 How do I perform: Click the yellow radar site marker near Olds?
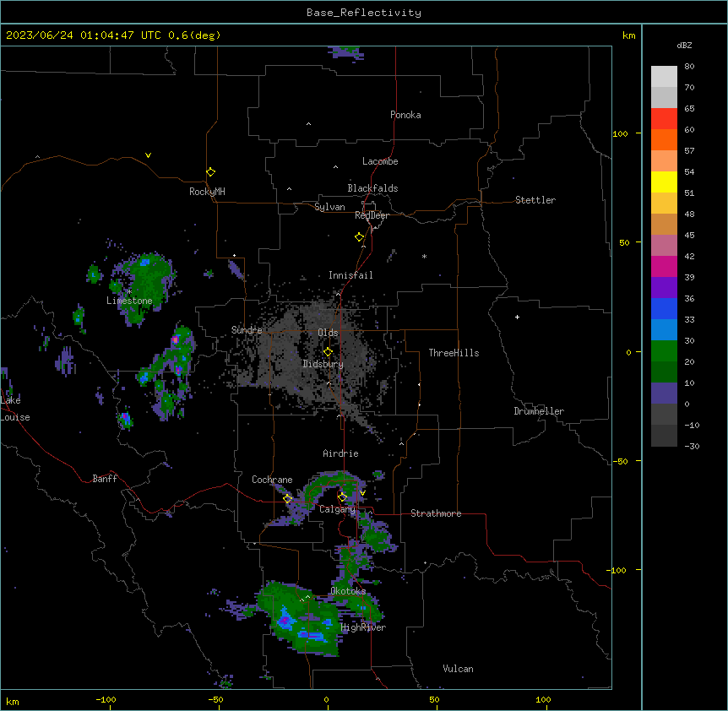coord(328,352)
